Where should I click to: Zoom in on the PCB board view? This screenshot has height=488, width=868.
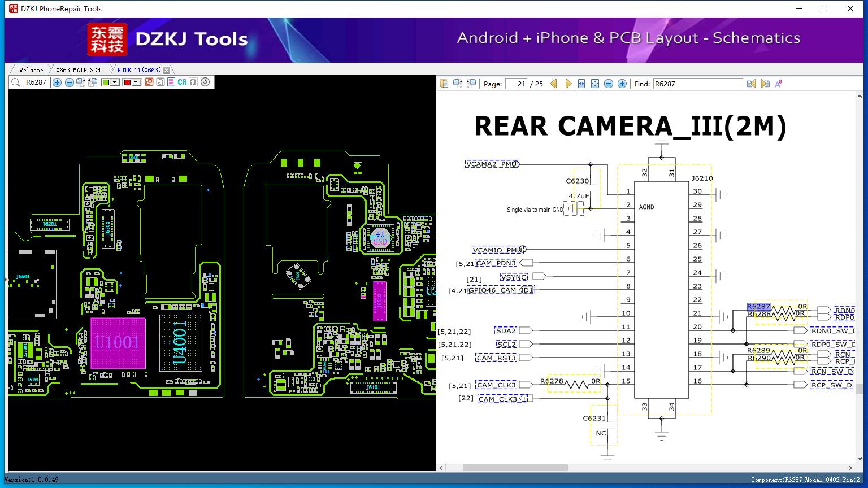tap(57, 82)
